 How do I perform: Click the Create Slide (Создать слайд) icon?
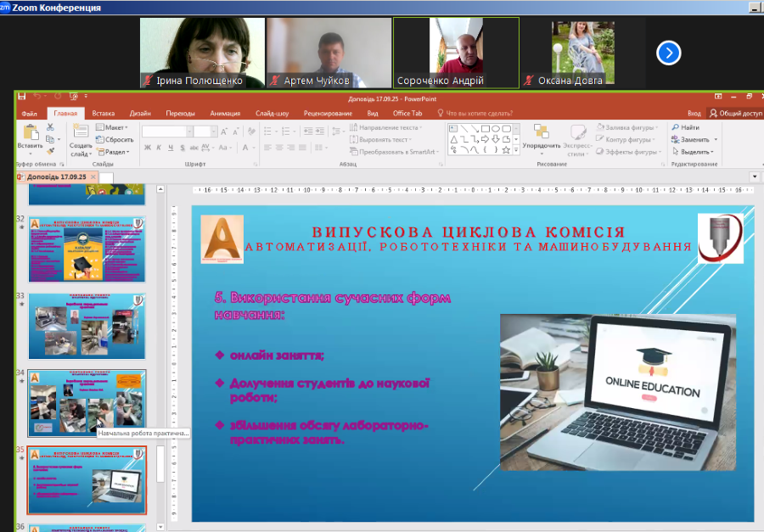[81, 132]
